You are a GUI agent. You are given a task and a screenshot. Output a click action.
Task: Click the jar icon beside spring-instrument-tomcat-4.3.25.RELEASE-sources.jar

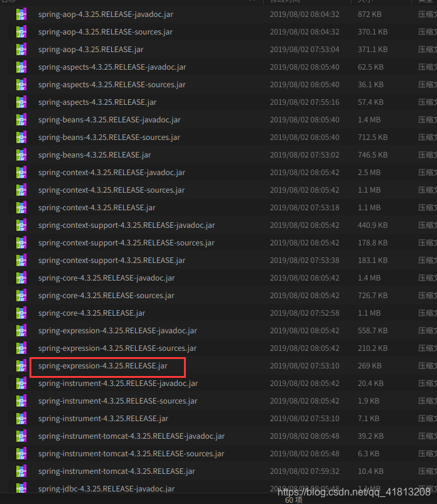[21, 454]
